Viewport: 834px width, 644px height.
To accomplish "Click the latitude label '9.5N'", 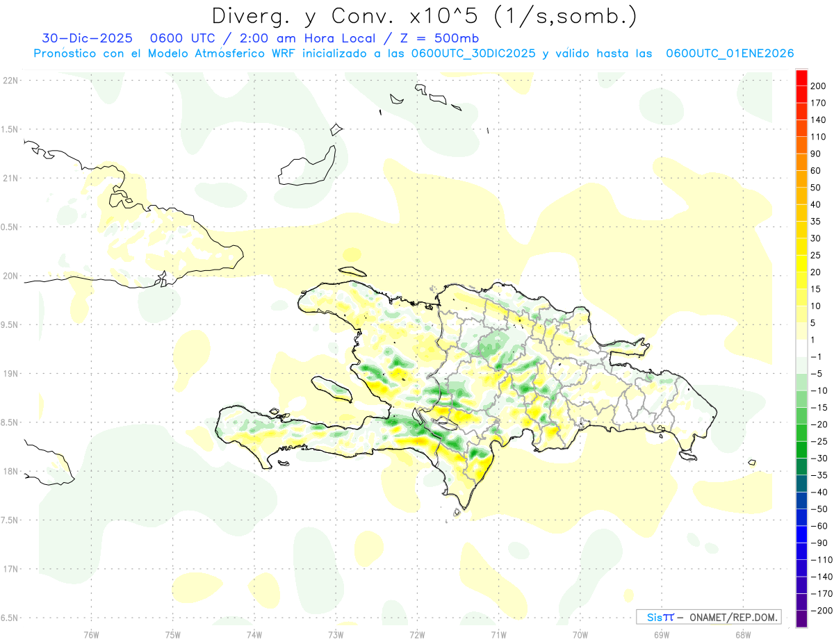I will (10, 324).
